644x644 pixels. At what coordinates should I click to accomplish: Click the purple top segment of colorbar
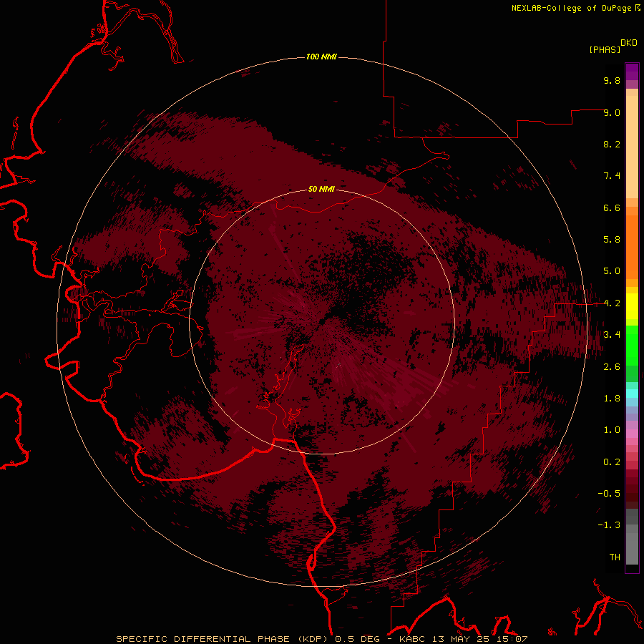pyautogui.click(x=632, y=72)
